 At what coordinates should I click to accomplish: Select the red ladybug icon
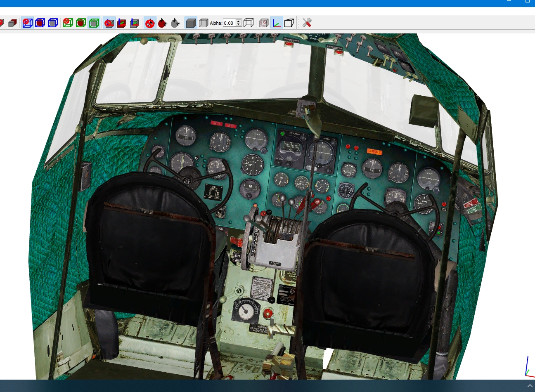tap(163, 23)
